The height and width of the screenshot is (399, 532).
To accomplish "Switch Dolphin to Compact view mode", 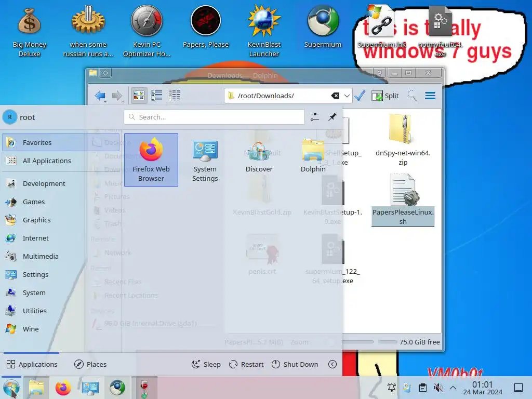I will click(157, 96).
